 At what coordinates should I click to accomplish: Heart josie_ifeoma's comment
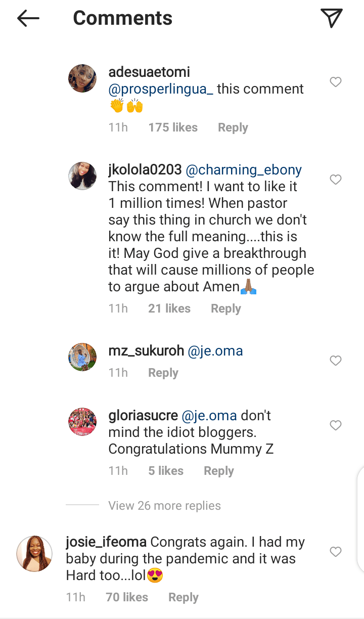[x=336, y=552]
